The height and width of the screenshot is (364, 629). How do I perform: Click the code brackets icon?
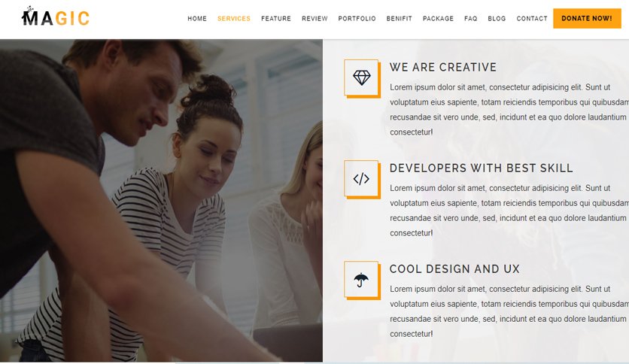click(x=361, y=179)
